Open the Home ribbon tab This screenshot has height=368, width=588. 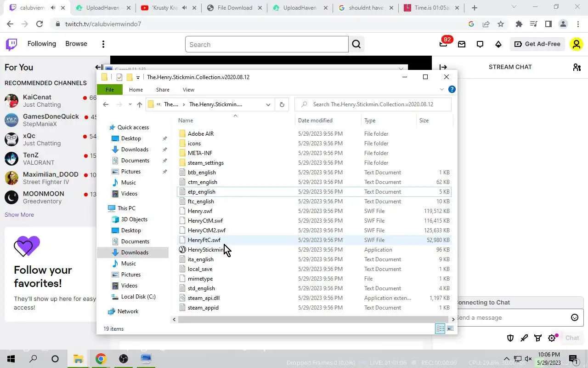136,90
